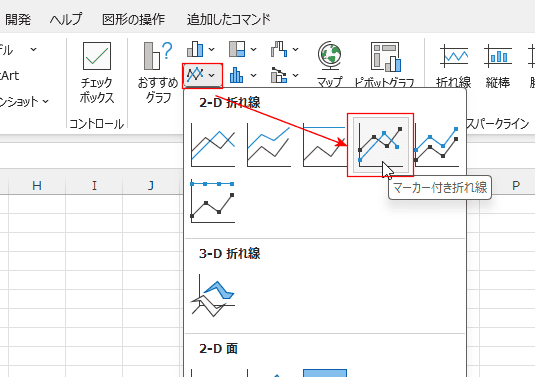Viewport: 535px width, 377px height.
Task: Choose the plain 2-D line chart option
Action: coord(213,145)
